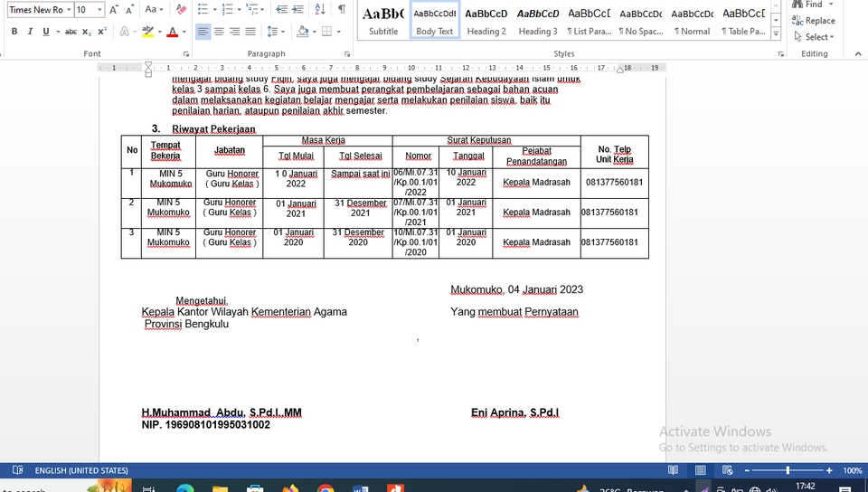Screen dimensions: 868x492
Task: Open Font Color dropdown arrow
Action: point(184,32)
